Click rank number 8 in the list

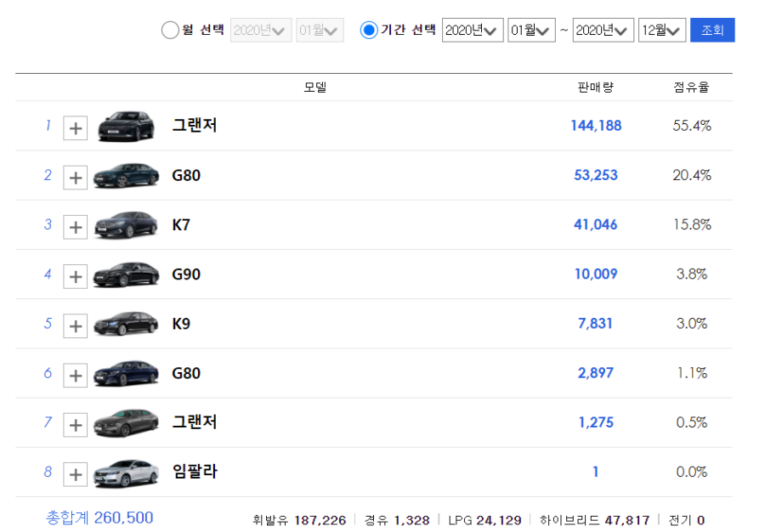[x=48, y=472]
